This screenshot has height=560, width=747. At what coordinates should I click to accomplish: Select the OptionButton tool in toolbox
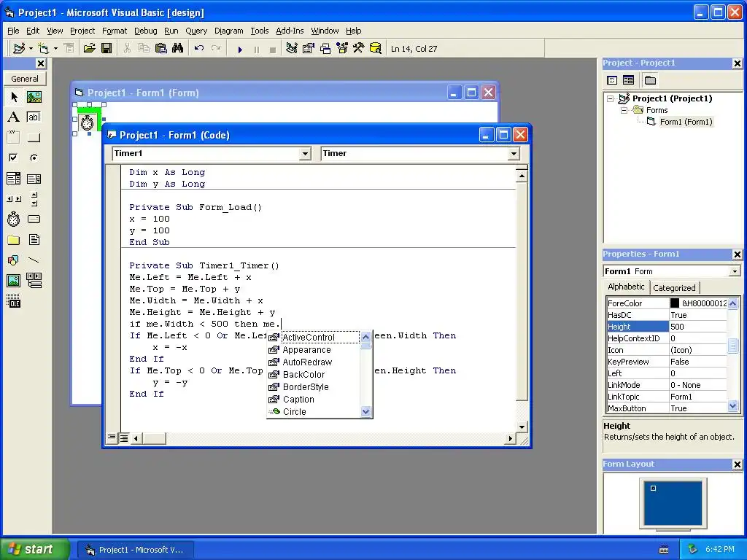tap(34, 157)
